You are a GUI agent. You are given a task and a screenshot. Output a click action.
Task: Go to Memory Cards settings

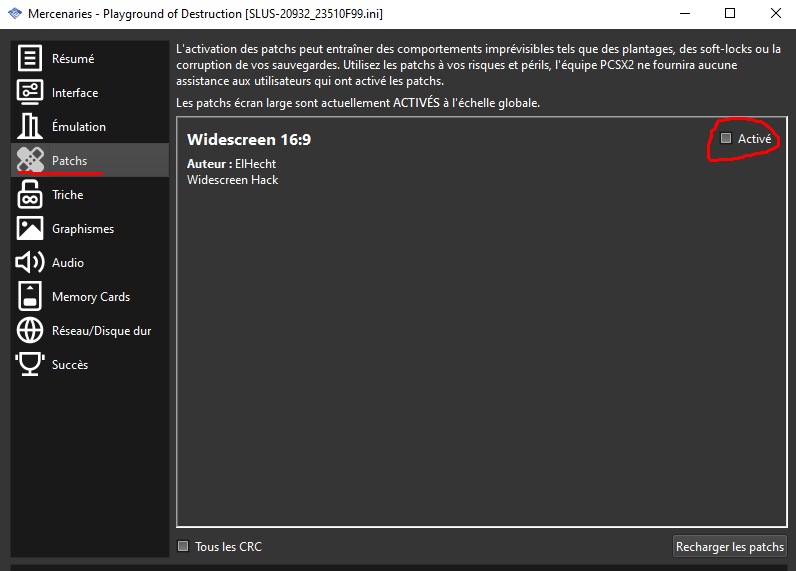[x=90, y=296]
